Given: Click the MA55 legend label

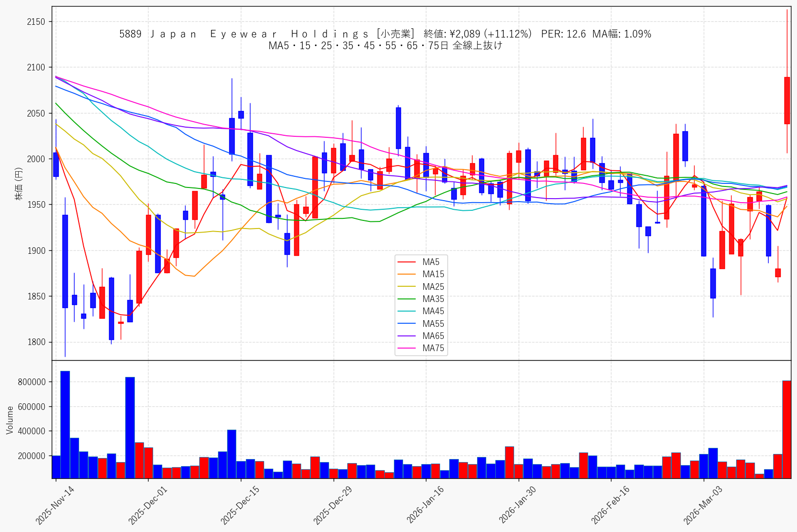Looking at the screenshot, I should (433, 324).
